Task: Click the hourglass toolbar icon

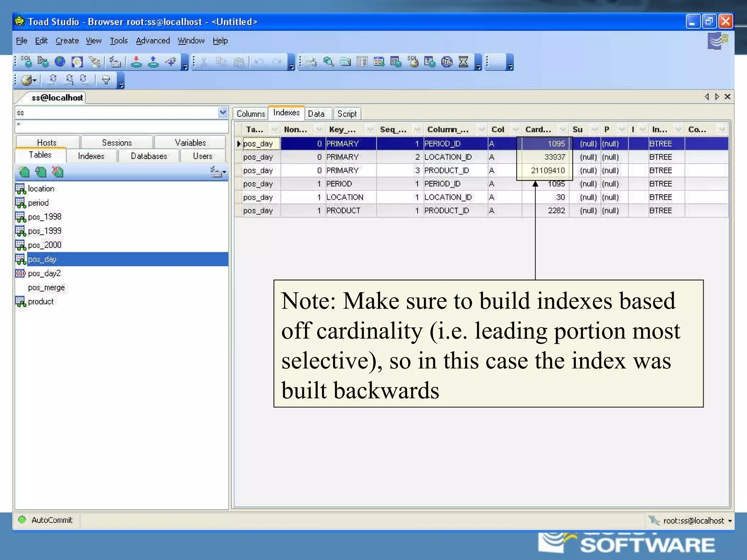Action: click(x=463, y=62)
